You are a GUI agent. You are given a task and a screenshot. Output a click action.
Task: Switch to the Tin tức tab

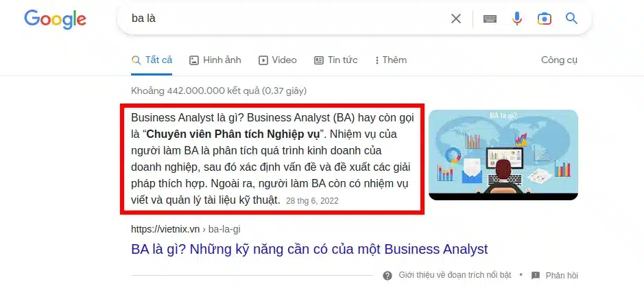click(x=335, y=60)
